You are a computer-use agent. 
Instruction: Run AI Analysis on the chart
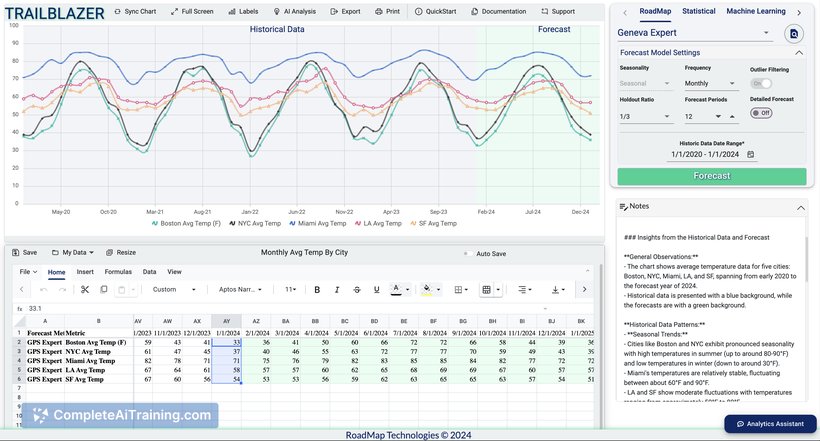pyautogui.click(x=295, y=11)
